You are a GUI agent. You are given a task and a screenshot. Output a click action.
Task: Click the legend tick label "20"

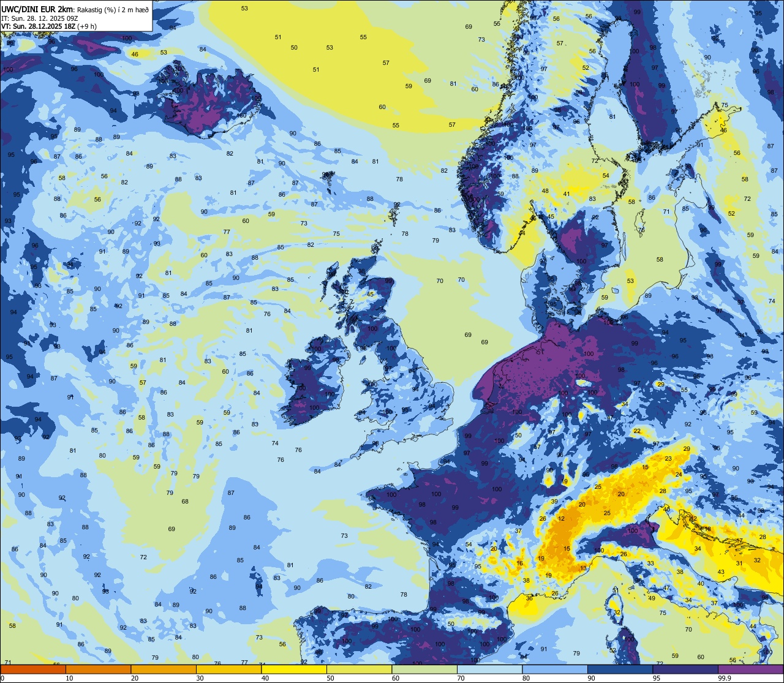tap(135, 678)
